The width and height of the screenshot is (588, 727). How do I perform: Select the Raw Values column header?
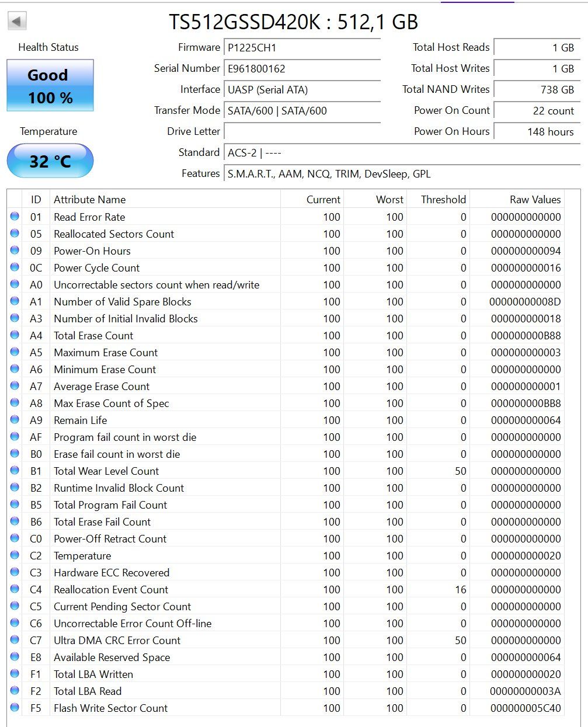coord(517,199)
